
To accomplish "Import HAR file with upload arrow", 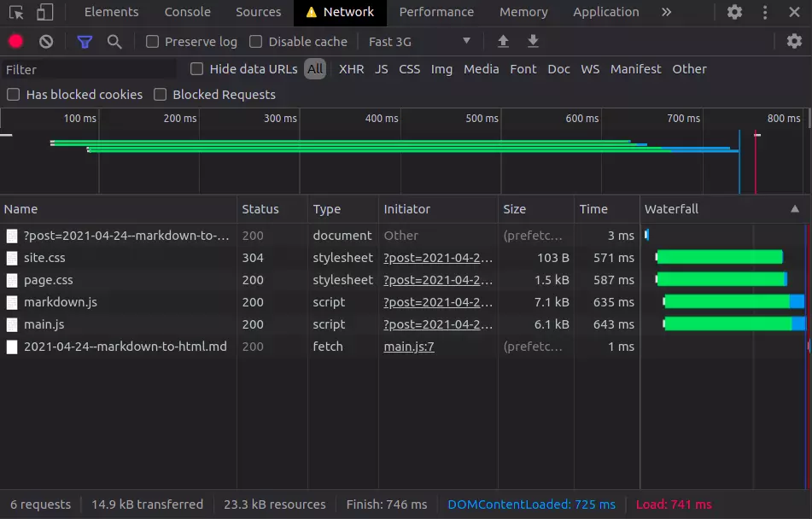I will click(503, 42).
